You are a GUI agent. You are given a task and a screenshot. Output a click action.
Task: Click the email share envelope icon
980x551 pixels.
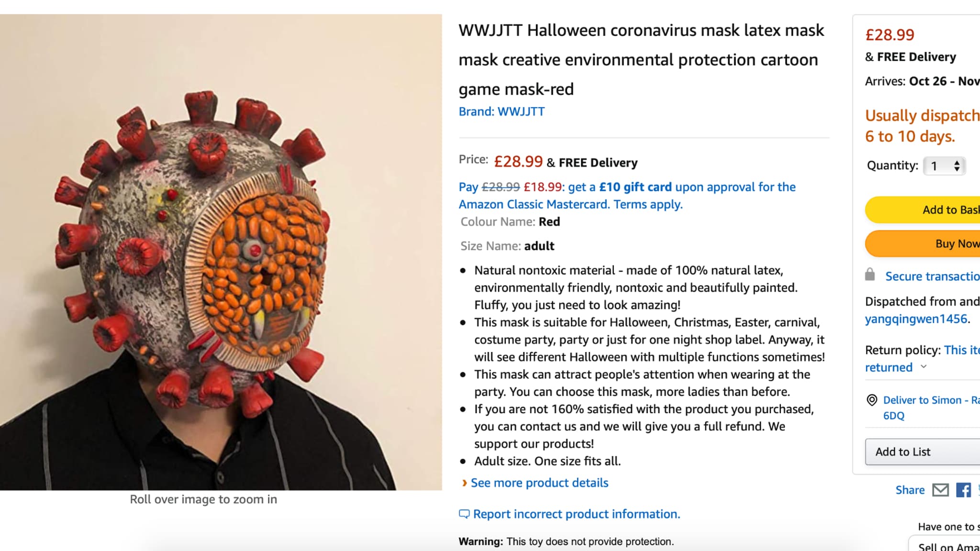940,490
